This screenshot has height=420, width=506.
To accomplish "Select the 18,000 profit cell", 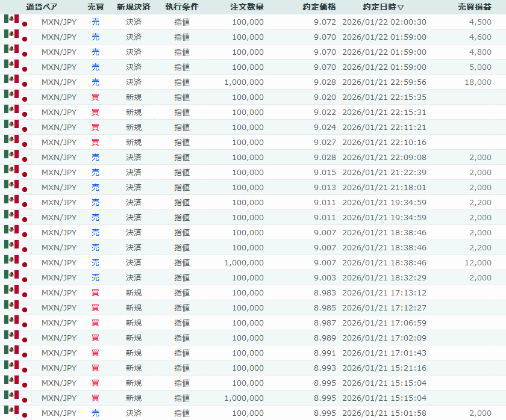I will click(478, 82).
